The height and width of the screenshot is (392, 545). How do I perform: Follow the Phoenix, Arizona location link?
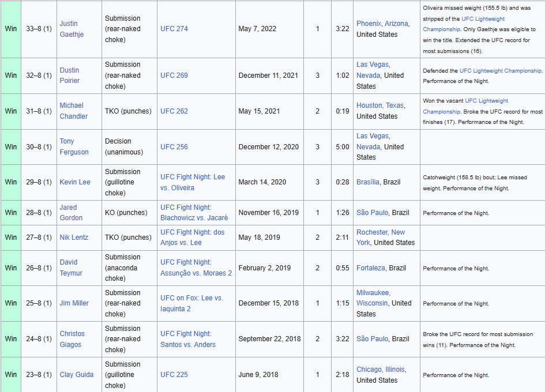(383, 24)
